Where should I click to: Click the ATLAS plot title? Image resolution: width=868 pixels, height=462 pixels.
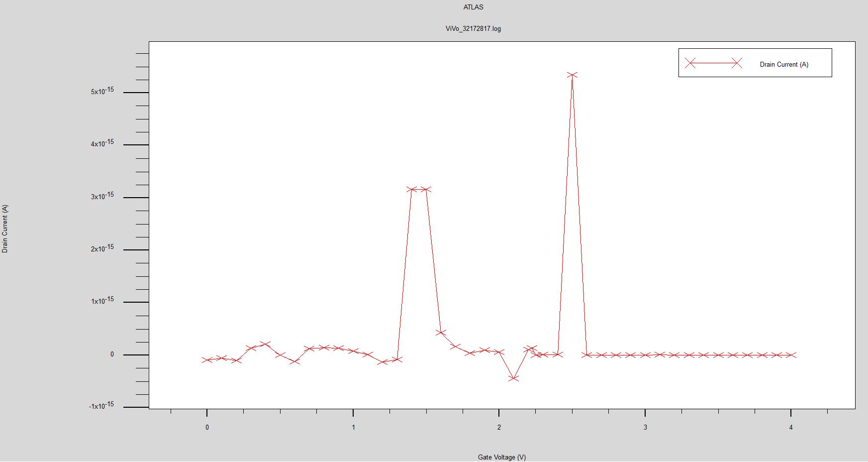tap(473, 7)
